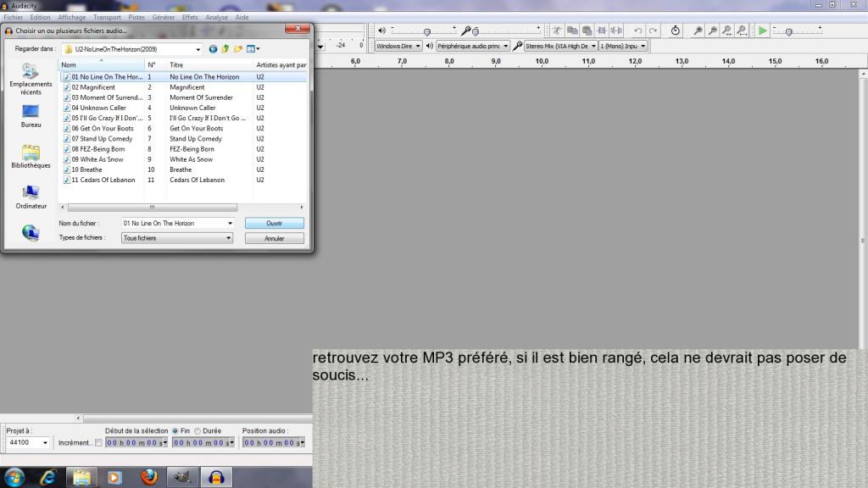This screenshot has width=868, height=488.
Task: Click the Zoom Out magnifier icon
Action: [x=713, y=31]
